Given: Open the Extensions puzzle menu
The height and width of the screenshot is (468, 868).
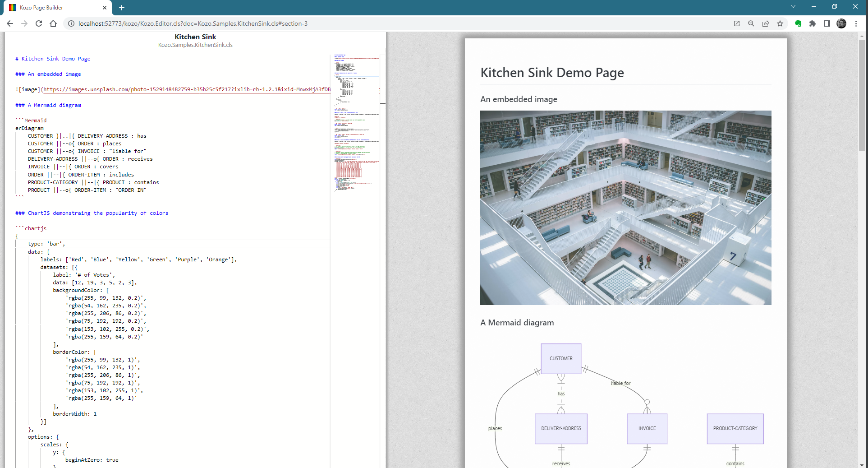Looking at the screenshot, I should click(813, 23).
